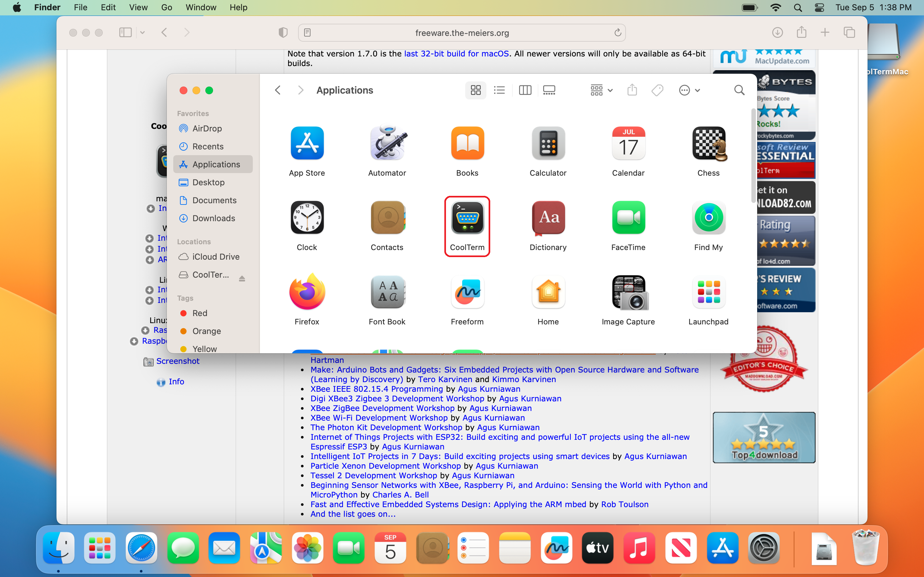Open the Go menu in menu bar
This screenshot has height=577, width=924.
167,7
